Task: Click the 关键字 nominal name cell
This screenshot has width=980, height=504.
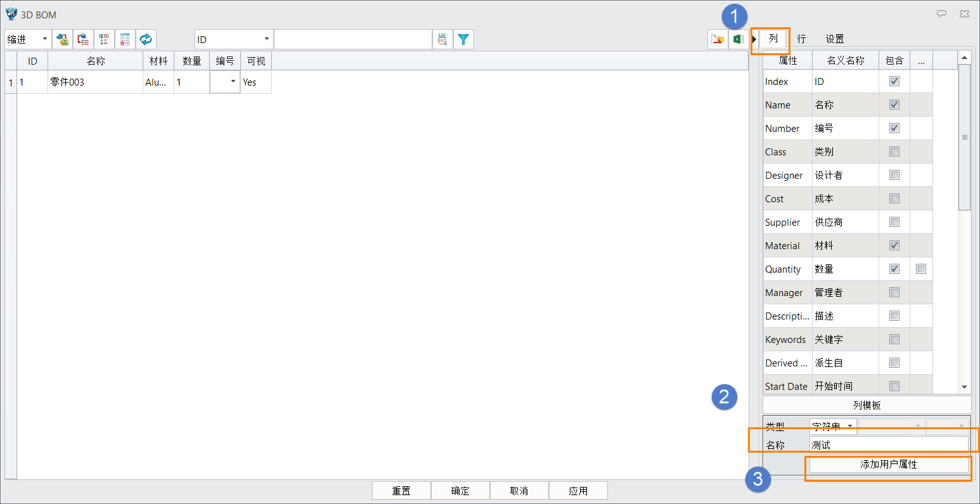Action: [846, 339]
